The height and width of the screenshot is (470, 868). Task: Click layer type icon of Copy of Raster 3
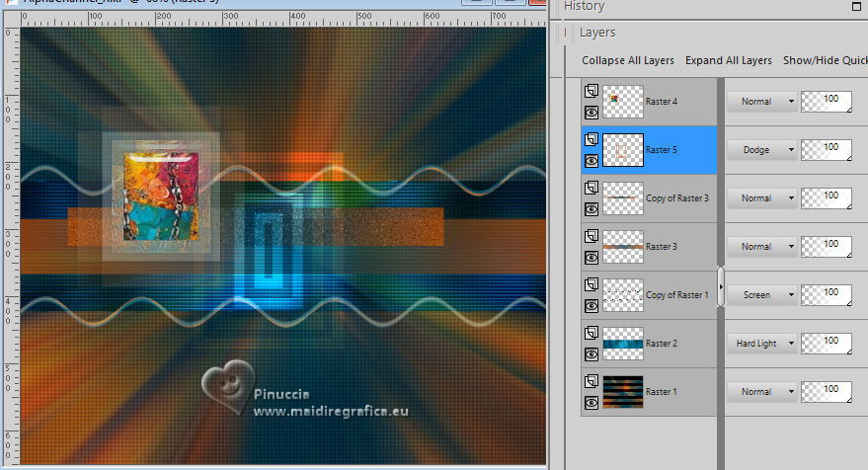coord(592,188)
